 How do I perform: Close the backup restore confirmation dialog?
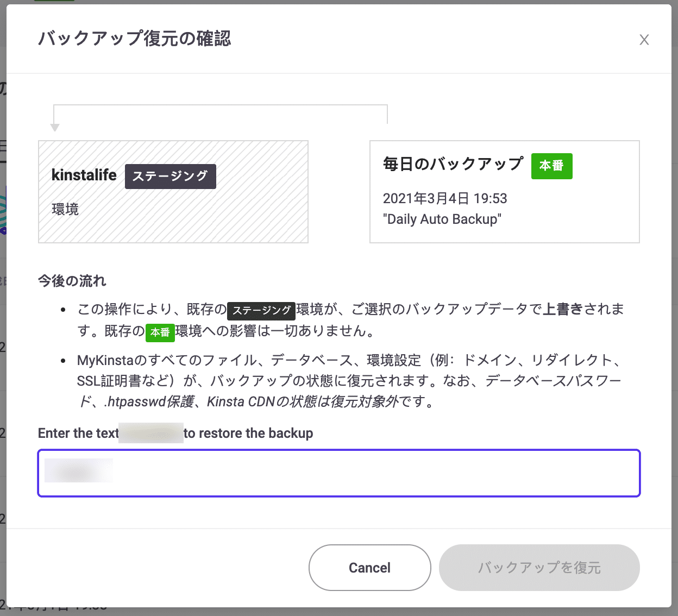tap(644, 40)
